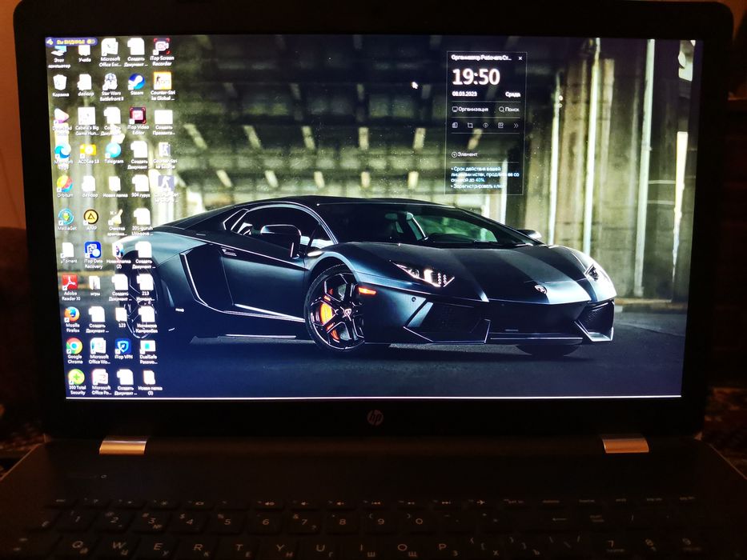
Task: Launch iTop Video Editor shortcut
Action: 138,121
